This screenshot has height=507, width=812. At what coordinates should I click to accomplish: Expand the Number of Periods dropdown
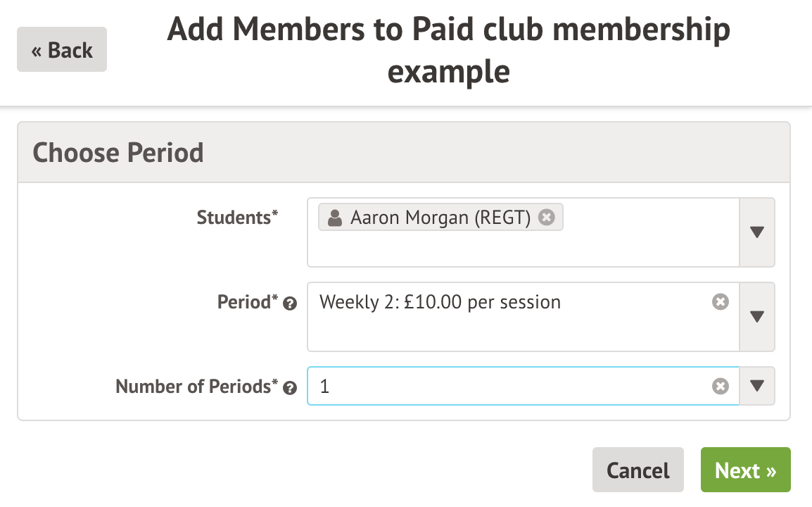(757, 386)
